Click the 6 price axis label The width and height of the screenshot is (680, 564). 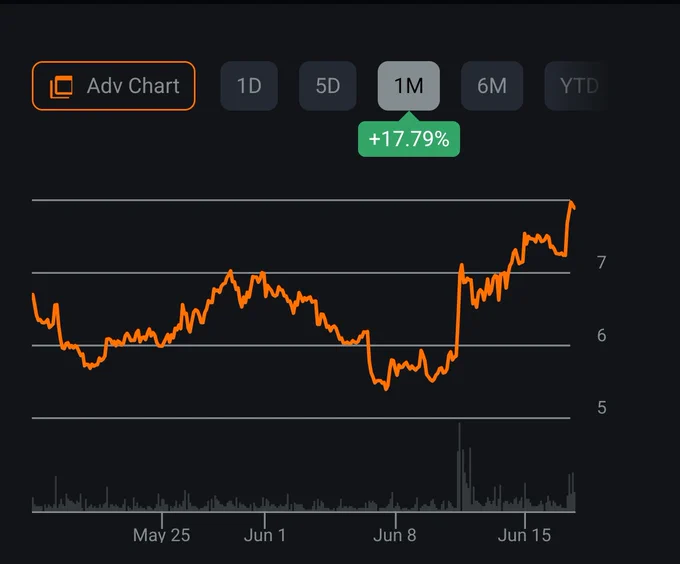(601, 335)
